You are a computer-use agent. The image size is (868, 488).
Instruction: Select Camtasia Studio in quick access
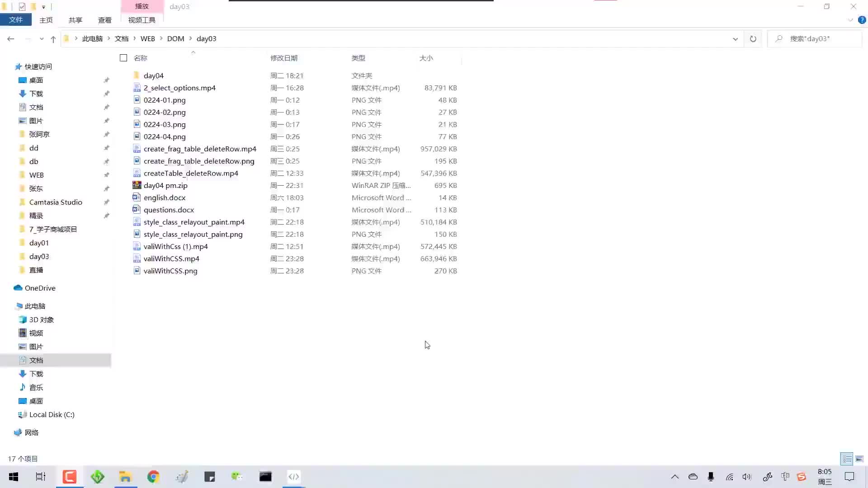tap(56, 202)
